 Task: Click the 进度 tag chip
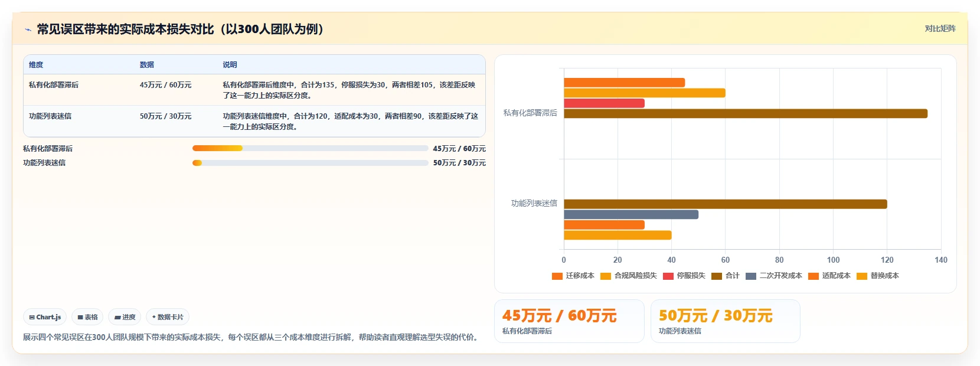click(x=125, y=317)
